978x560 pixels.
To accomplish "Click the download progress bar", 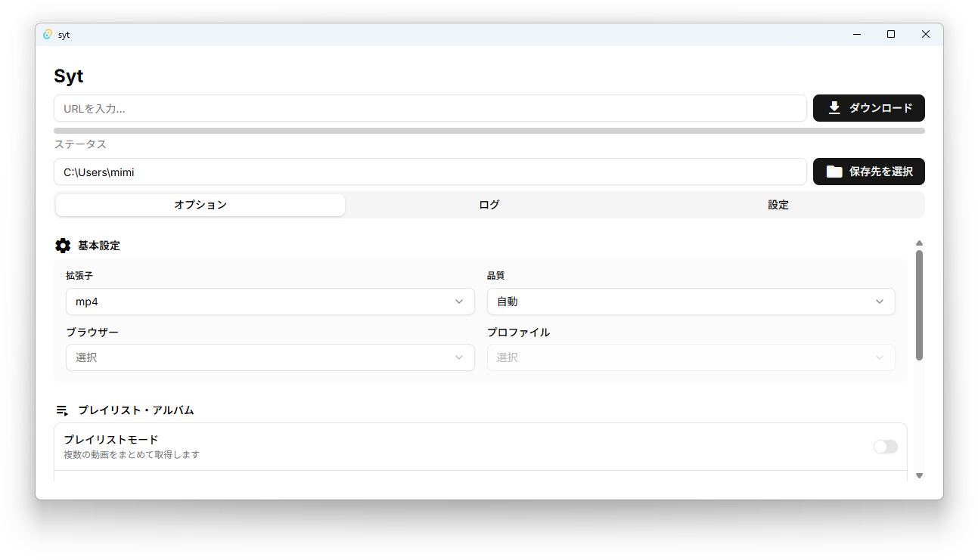I will [x=489, y=131].
